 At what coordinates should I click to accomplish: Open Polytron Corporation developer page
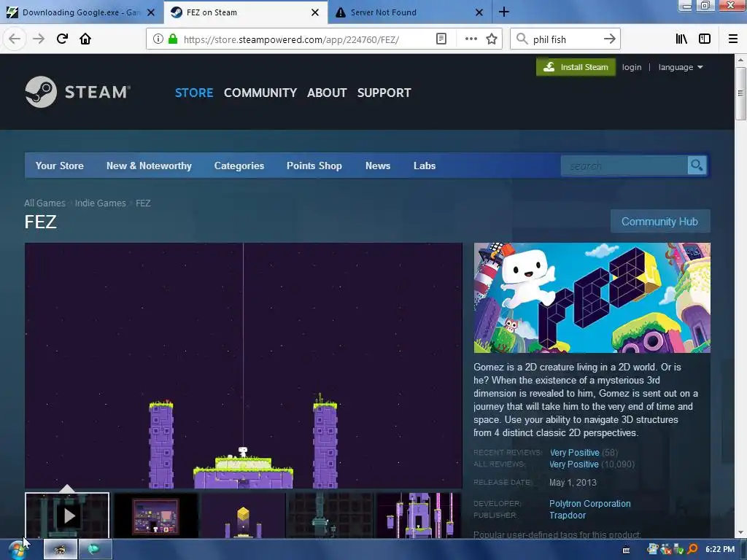coord(589,503)
